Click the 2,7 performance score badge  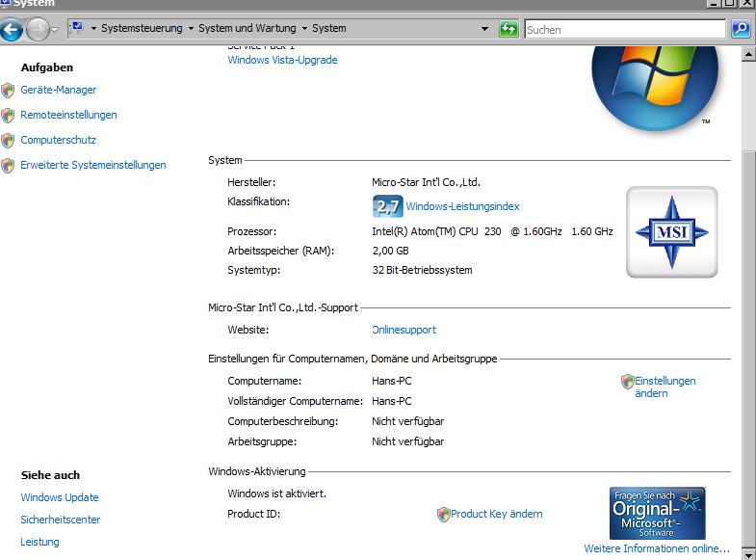coord(388,206)
